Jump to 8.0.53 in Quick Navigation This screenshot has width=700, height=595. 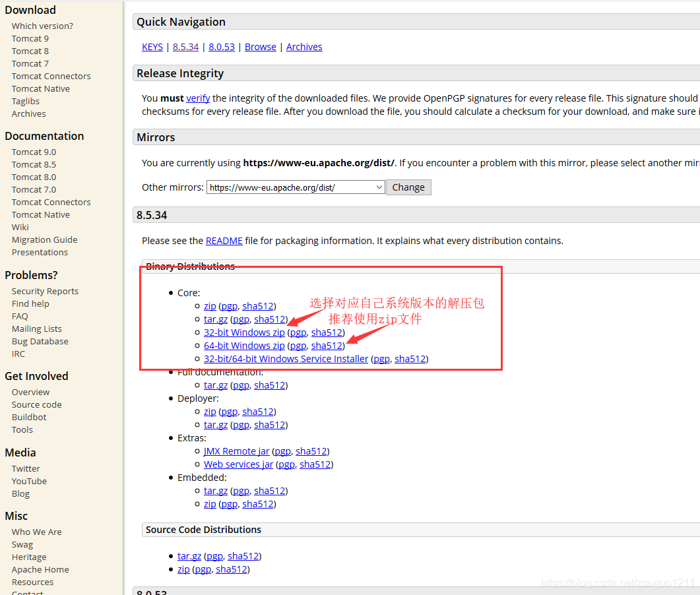tap(222, 47)
